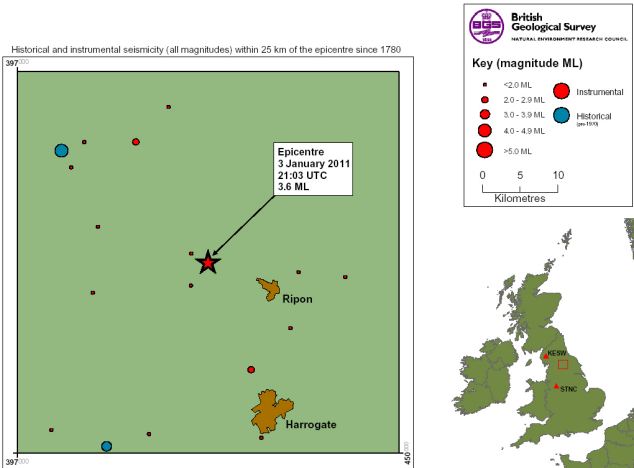This screenshot has height=468, width=634.
Task: Click the red Instrumental legend circle
Action: click(561, 91)
